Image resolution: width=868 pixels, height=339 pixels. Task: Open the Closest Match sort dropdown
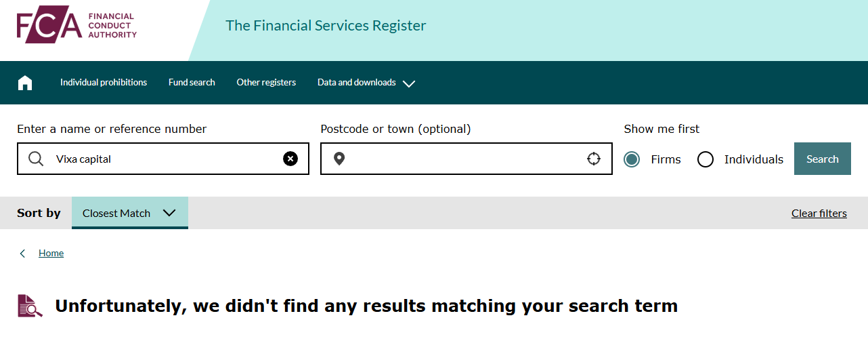pos(129,213)
